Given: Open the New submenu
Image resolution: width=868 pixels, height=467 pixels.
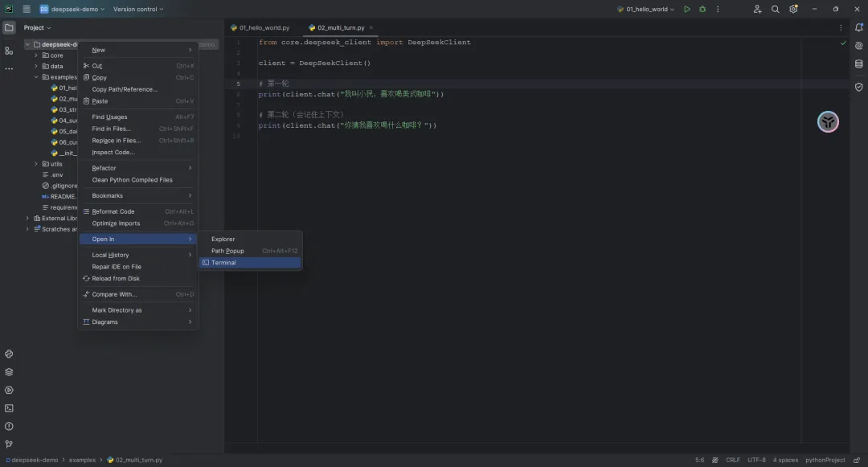Looking at the screenshot, I should point(138,50).
